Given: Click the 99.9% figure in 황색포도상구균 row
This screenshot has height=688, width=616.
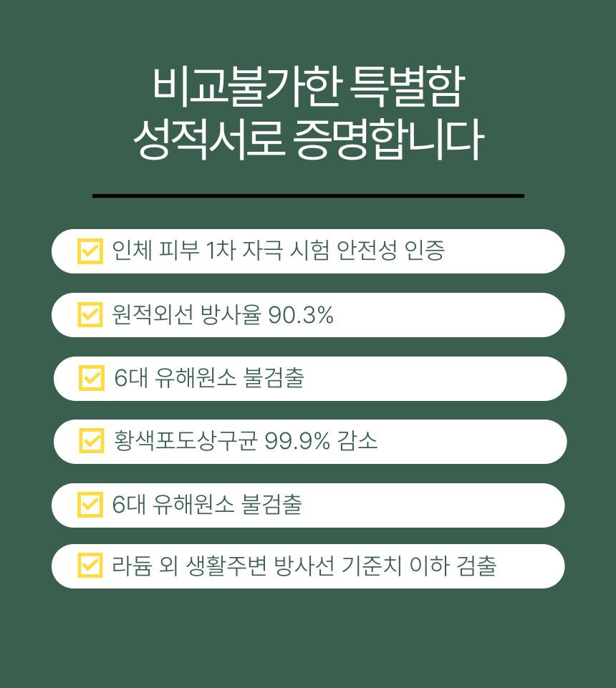Looking at the screenshot, I should point(297,441).
